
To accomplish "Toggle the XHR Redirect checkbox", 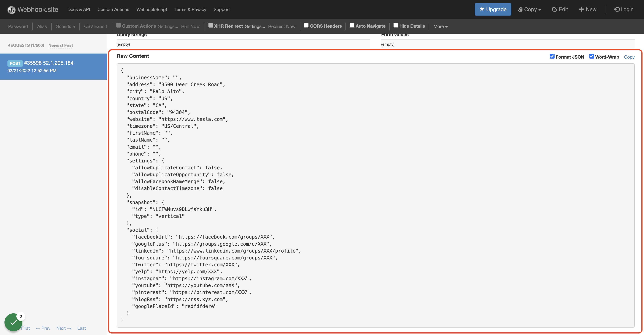I will [x=211, y=25].
